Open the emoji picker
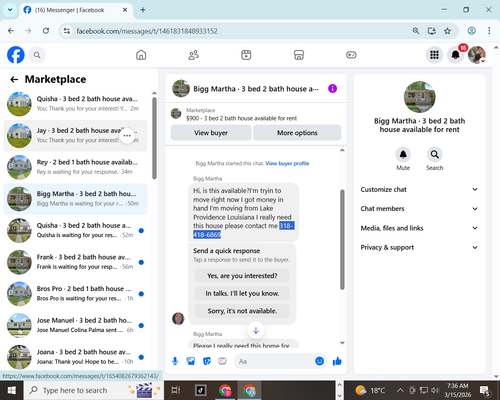 point(319,361)
